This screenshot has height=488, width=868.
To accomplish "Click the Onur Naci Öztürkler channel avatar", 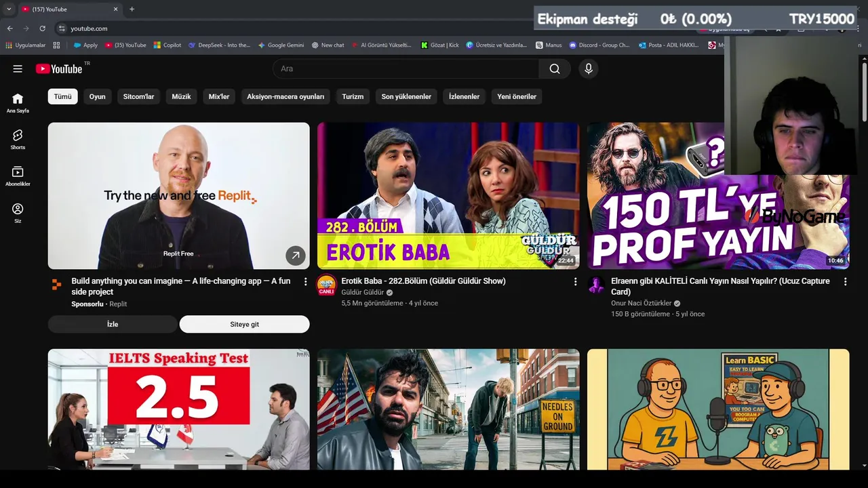I will [597, 285].
